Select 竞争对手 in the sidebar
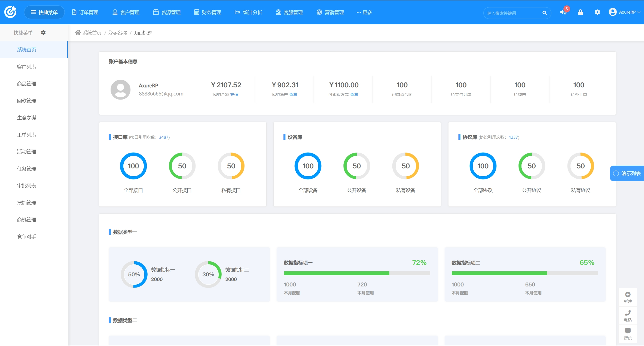Image resolution: width=644 pixels, height=346 pixels. click(x=34, y=237)
